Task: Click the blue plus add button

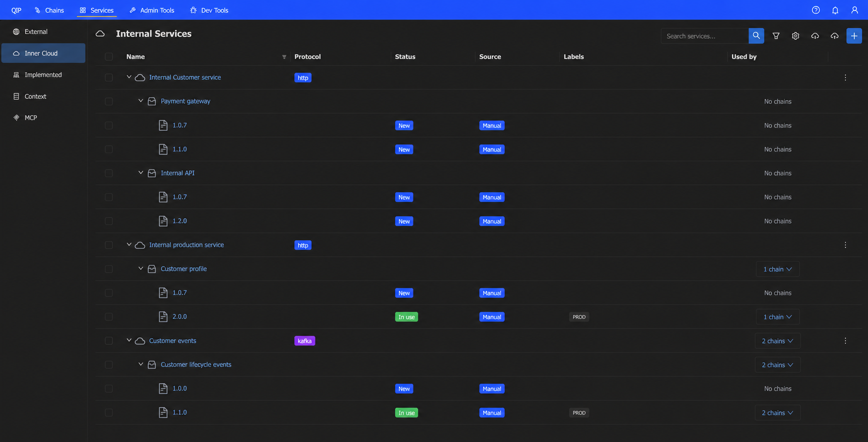Action: click(x=854, y=36)
